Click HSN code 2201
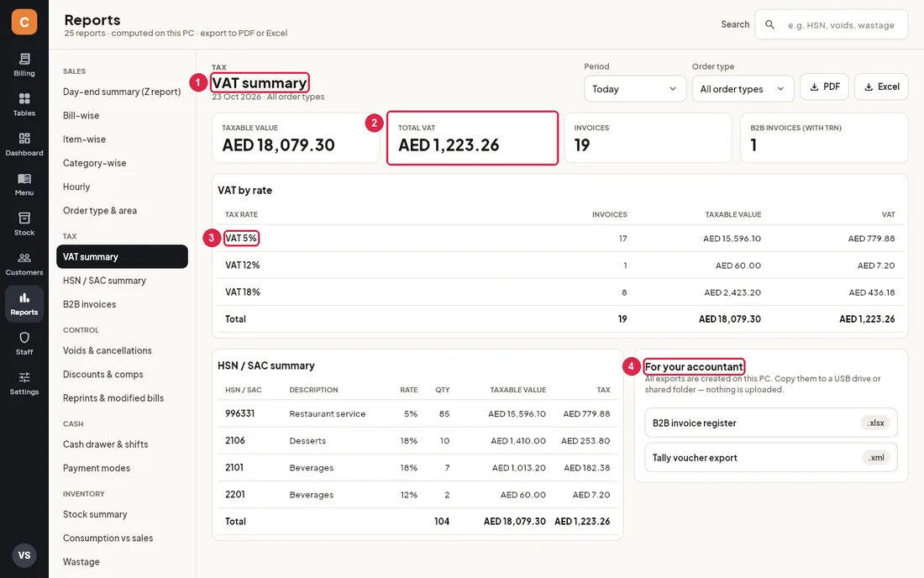 click(x=234, y=494)
